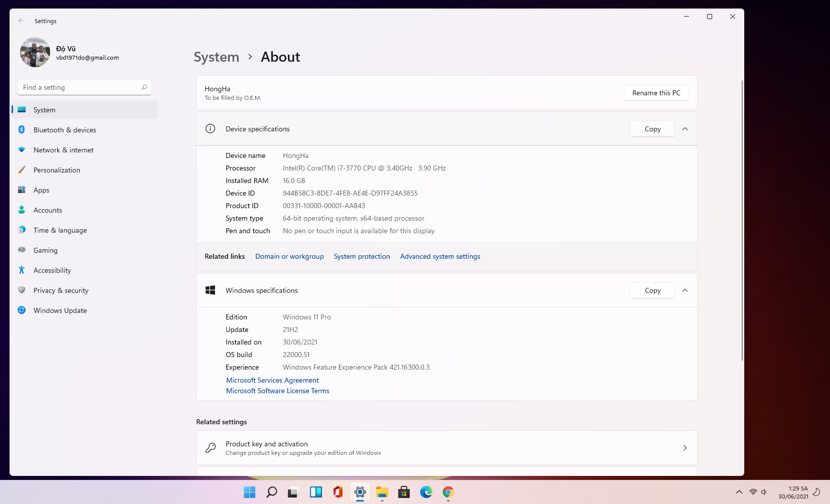Open Microsoft Store from the taskbar
The image size is (830, 504).
coord(404,492)
